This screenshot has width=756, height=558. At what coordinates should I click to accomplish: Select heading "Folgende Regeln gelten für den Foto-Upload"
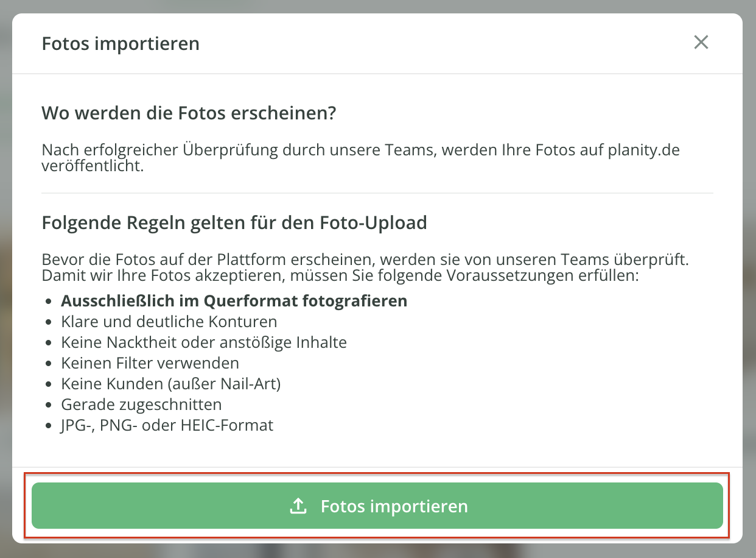pyautogui.click(x=234, y=223)
